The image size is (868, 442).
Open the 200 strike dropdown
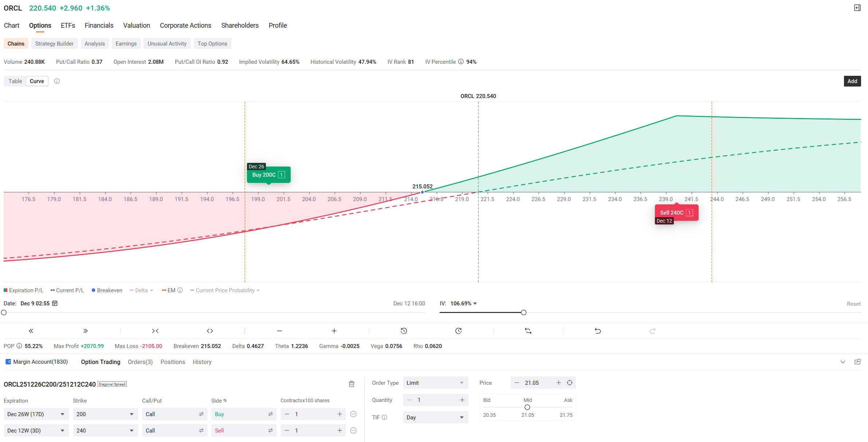[x=105, y=414]
